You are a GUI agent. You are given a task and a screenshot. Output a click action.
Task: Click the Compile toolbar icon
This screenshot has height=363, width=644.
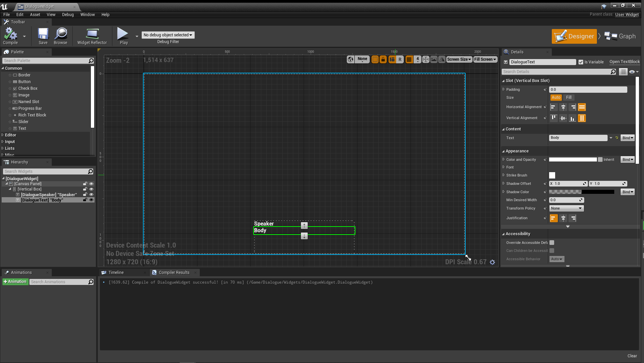(10, 36)
